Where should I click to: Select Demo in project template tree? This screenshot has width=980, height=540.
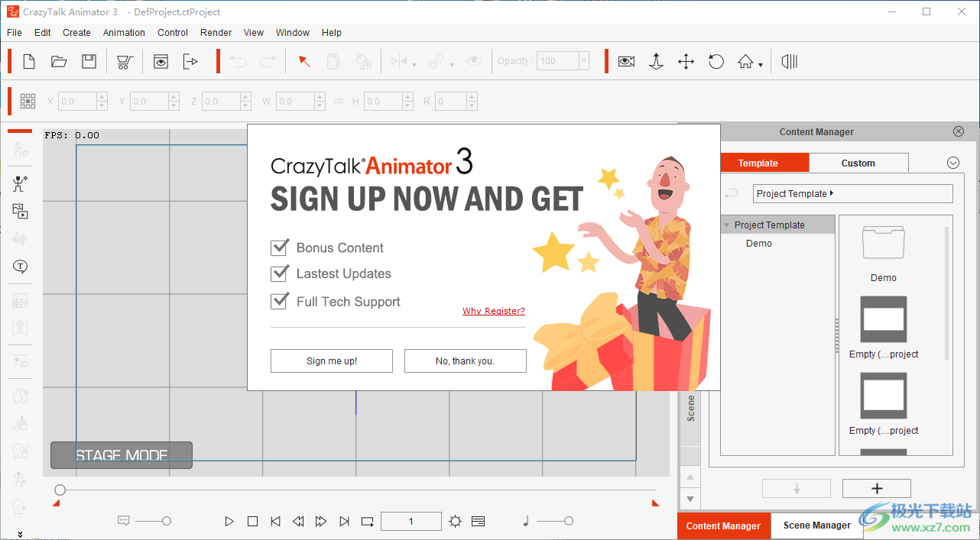pyautogui.click(x=759, y=244)
